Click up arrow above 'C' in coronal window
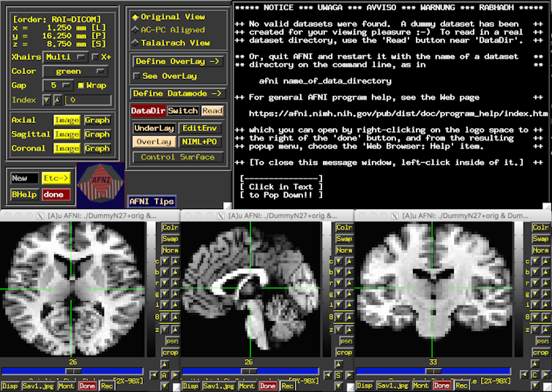 (x=535, y=364)
